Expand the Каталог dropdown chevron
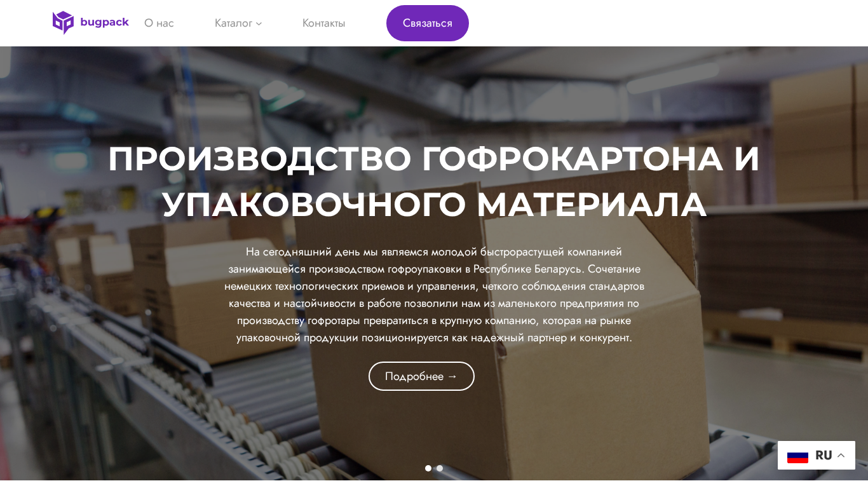Screen dimensions: 868x488 (259, 24)
